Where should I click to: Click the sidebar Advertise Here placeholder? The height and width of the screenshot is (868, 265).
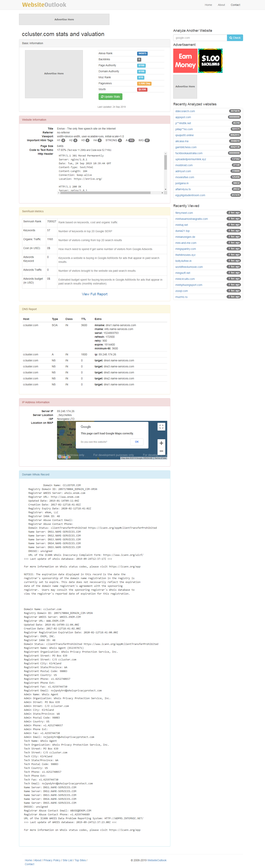click(x=185, y=87)
